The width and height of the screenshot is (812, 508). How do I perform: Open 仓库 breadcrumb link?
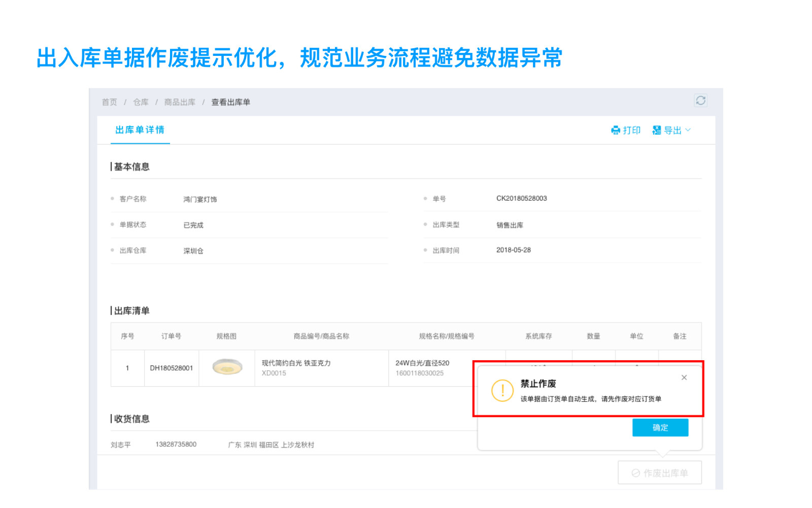point(141,102)
